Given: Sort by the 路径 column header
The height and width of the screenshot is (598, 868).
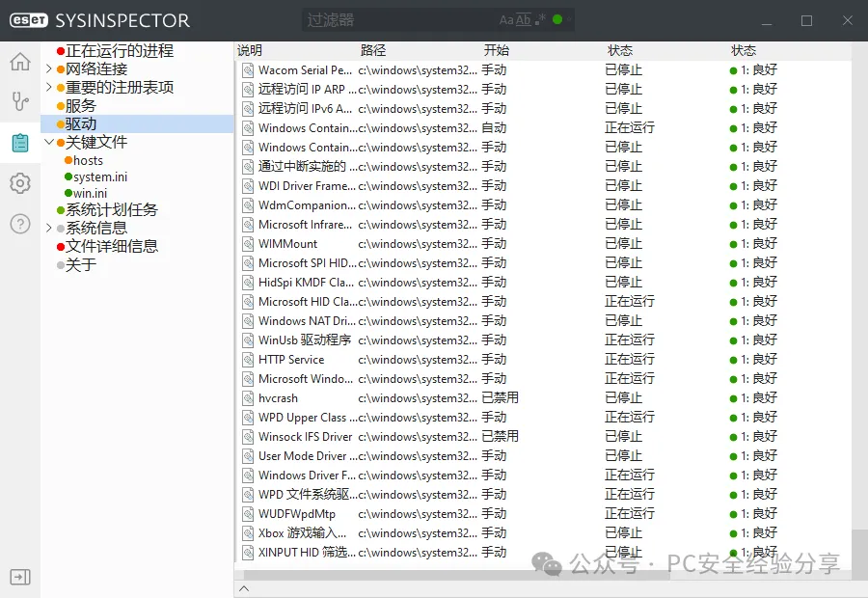Looking at the screenshot, I should click(373, 50).
